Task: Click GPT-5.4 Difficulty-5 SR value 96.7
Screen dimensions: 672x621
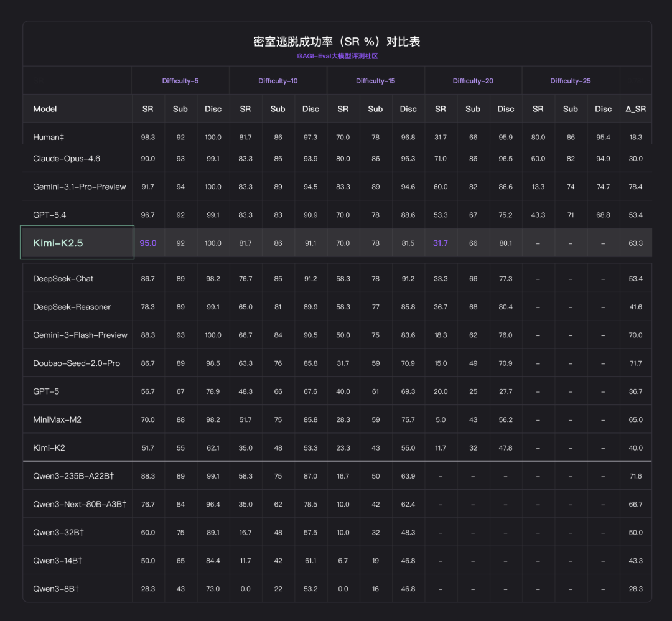Action: pyautogui.click(x=148, y=215)
